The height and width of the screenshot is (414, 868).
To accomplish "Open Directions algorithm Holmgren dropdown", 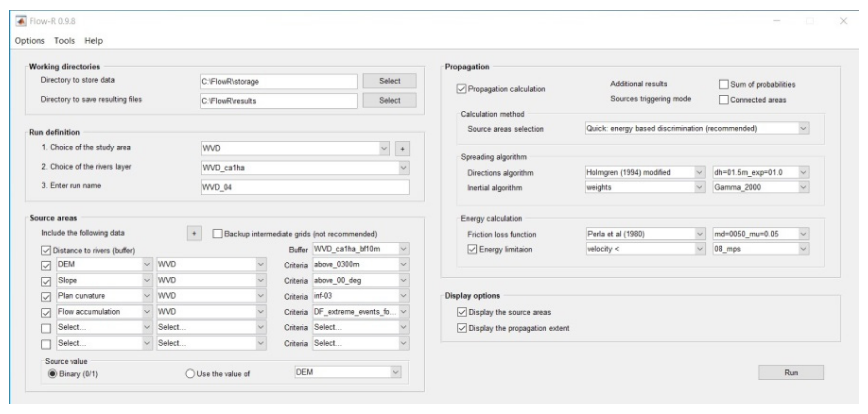I will pyautogui.click(x=699, y=172).
